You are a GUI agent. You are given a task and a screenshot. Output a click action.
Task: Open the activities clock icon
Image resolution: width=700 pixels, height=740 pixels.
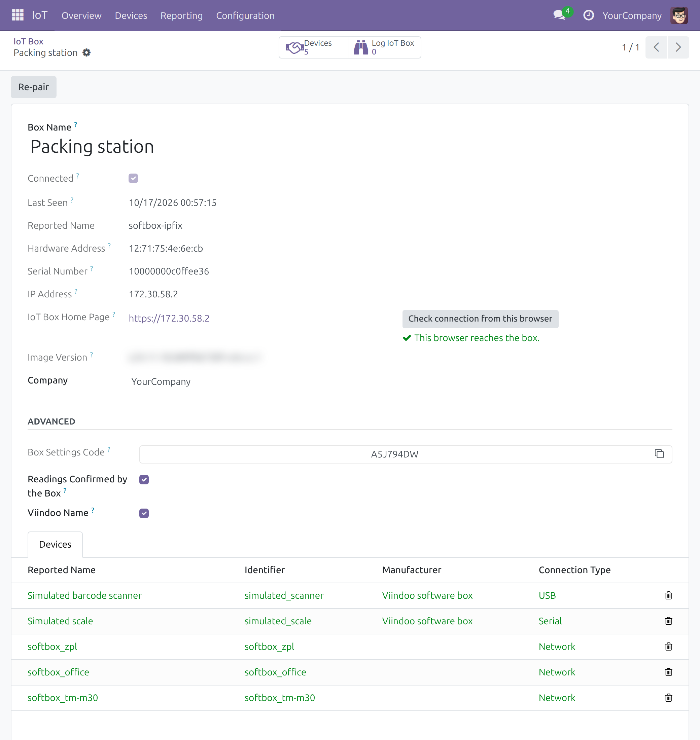coord(588,15)
